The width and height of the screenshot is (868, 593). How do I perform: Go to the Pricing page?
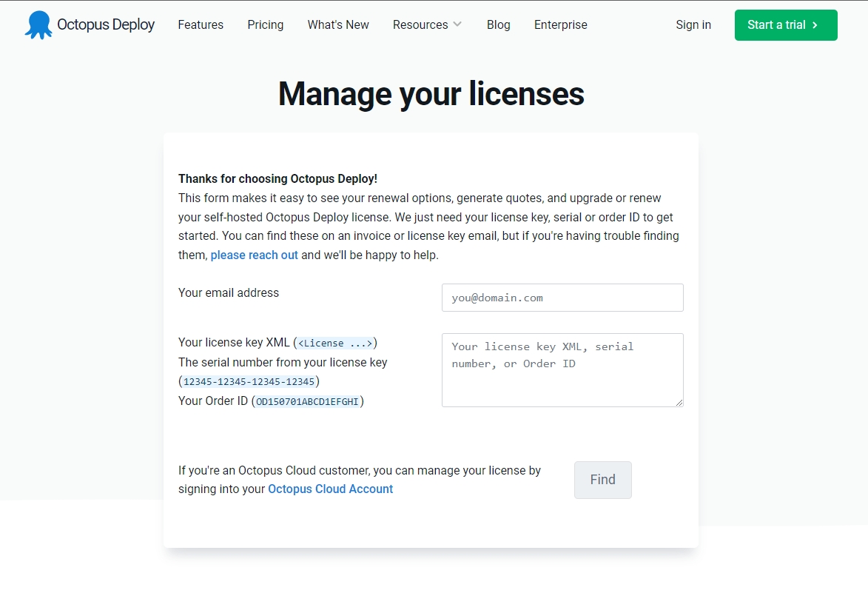265,25
